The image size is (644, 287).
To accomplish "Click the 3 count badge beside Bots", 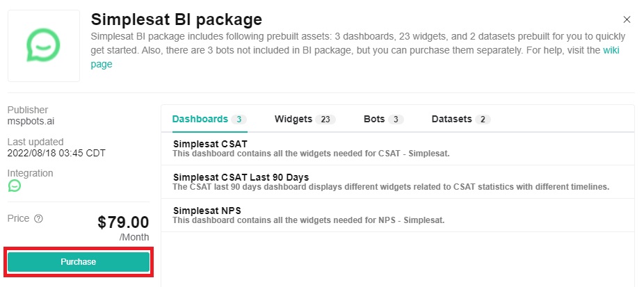I will pyautogui.click(x=395, y=120).
